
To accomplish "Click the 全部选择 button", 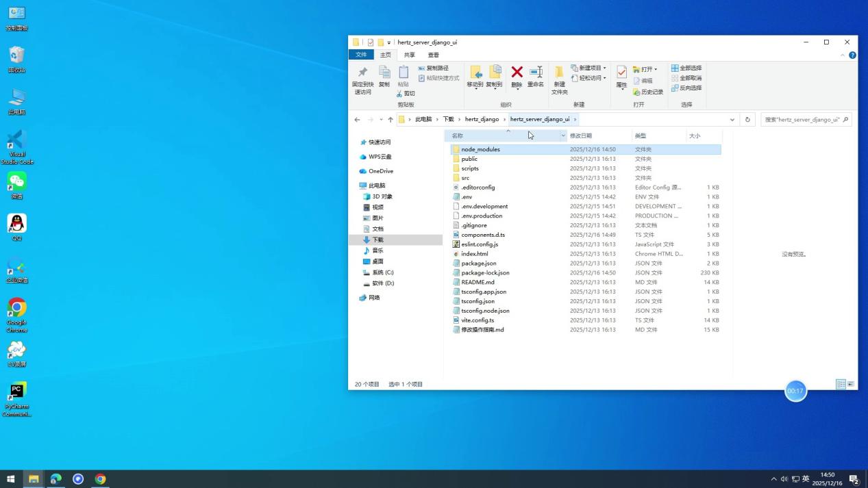I will [x=686, y=68].
